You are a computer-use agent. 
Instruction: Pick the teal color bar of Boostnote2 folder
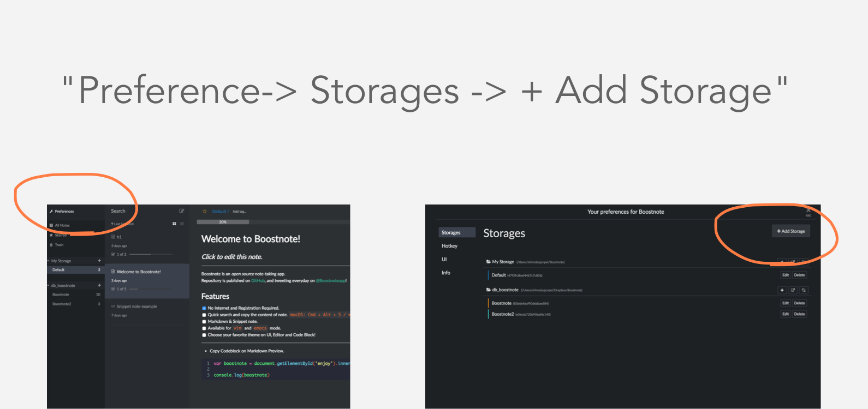[x=489, y=314]
